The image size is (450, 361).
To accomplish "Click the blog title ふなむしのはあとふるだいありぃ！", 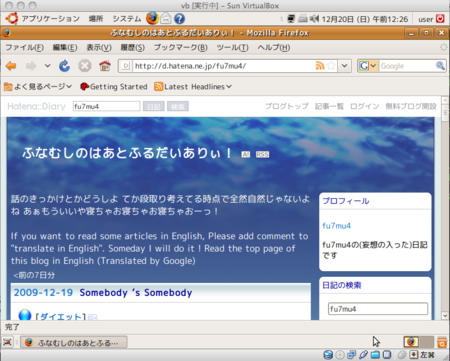I will tap(127, 153).
